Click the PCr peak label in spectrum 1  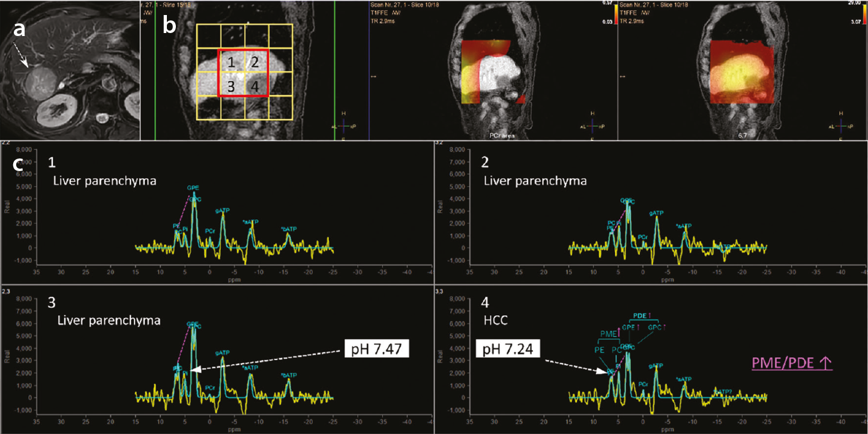209,231
